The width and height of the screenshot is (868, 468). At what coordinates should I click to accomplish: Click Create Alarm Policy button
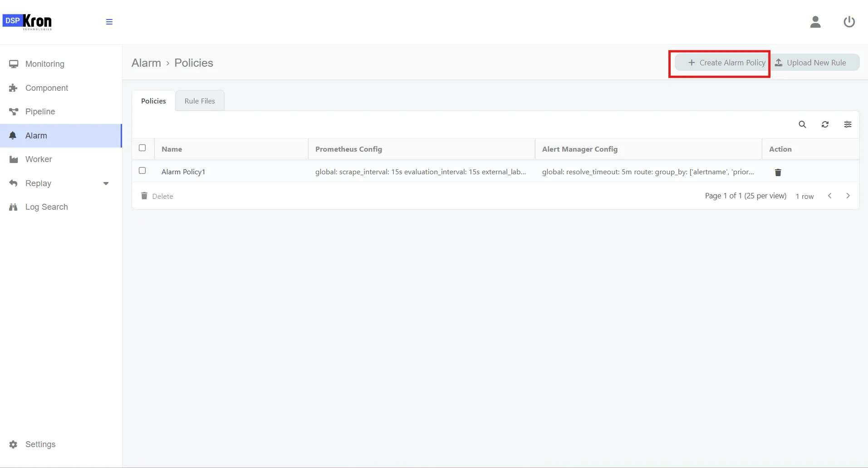click(x=722, y=63)
